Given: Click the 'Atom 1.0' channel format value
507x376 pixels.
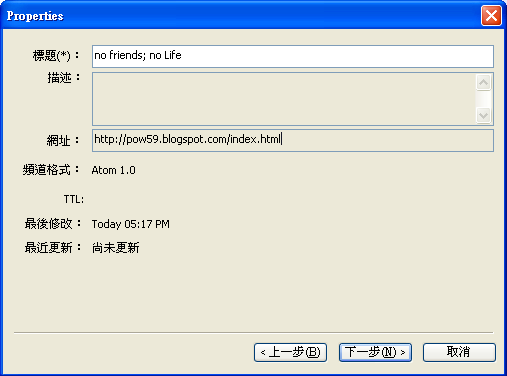Looking at the screenshot, I should pyautogui.click(x=113, y=170).
